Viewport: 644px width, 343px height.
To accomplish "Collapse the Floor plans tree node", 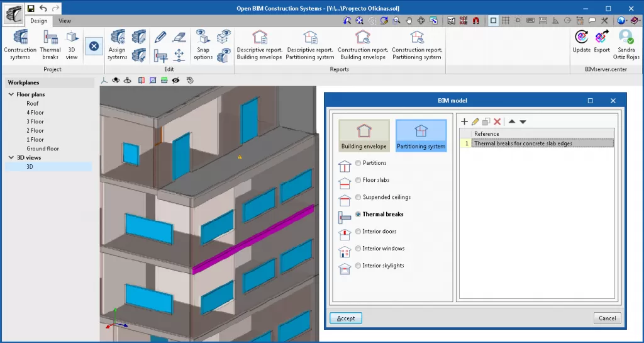I will tap(11, 94).
